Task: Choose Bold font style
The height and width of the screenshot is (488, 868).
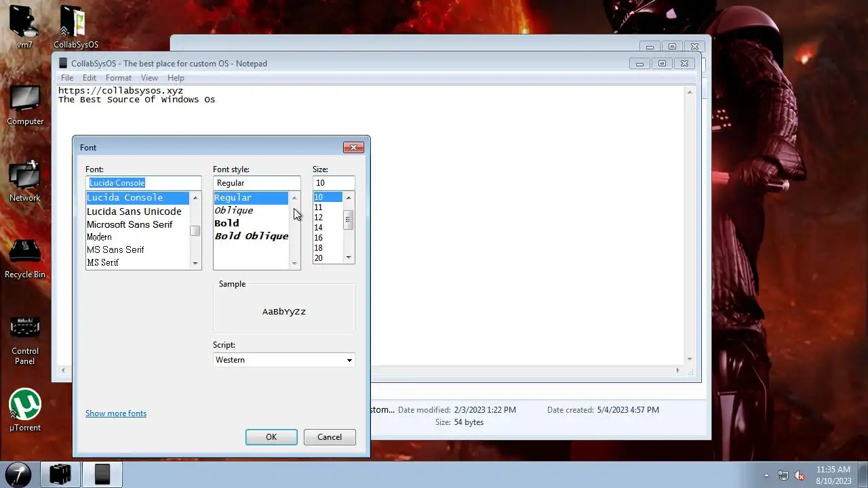Action: click(x=251, y=224)
